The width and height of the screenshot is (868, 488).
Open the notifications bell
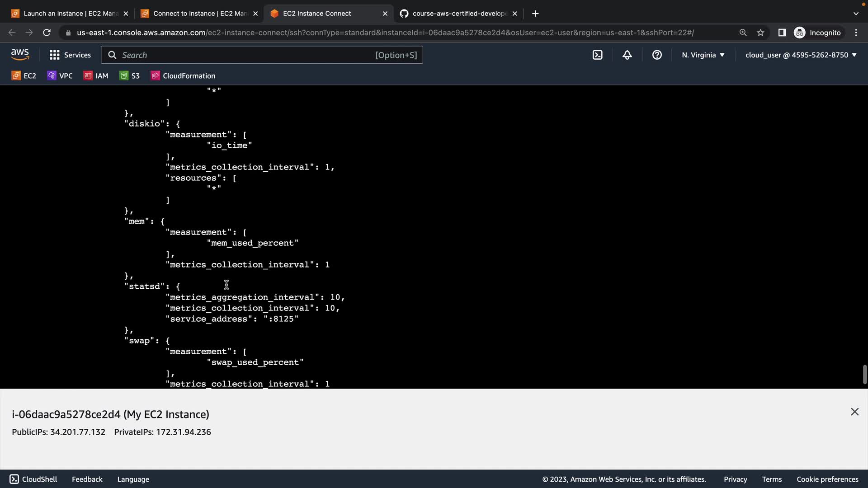[x=627, y=55]
